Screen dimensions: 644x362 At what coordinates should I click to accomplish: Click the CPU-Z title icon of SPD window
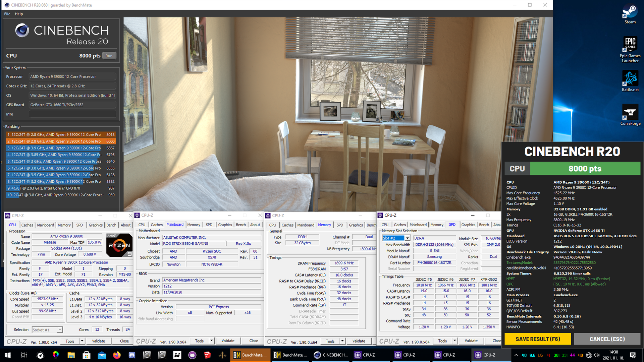[x=380, y=215]
